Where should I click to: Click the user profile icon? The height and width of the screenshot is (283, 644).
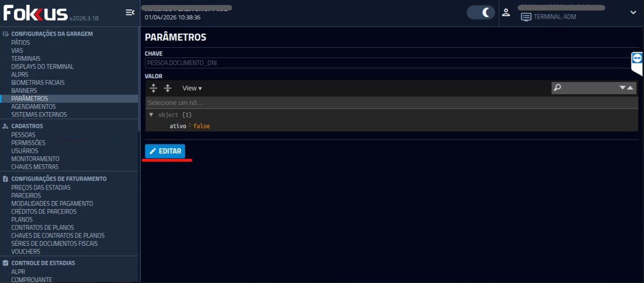point(506,13)
